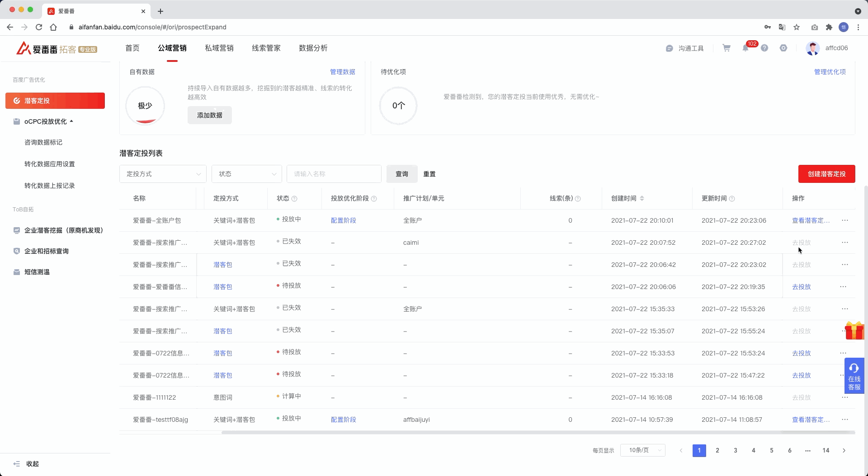Open 10条/页 page size dropdown
Image resolution: width=868 pixels, height=476 pixels.
pos(643,450)
